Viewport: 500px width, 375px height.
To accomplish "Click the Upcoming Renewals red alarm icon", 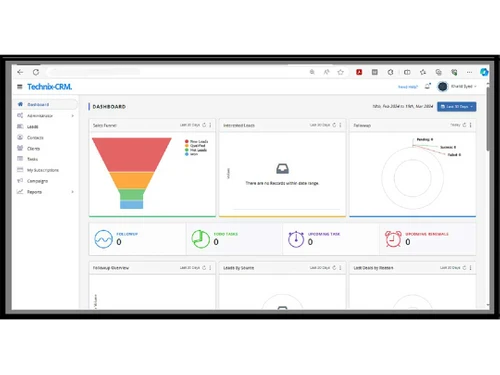I will click(393, 239).
